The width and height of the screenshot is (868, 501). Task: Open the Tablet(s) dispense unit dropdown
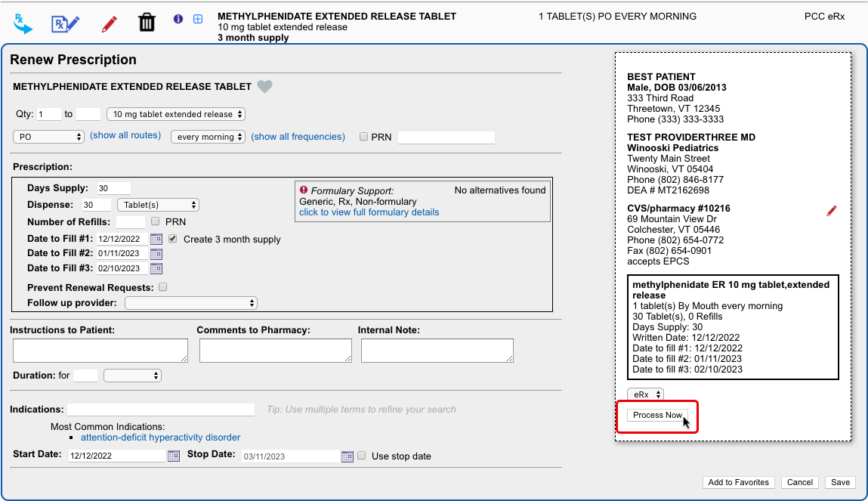pos(159,205)
